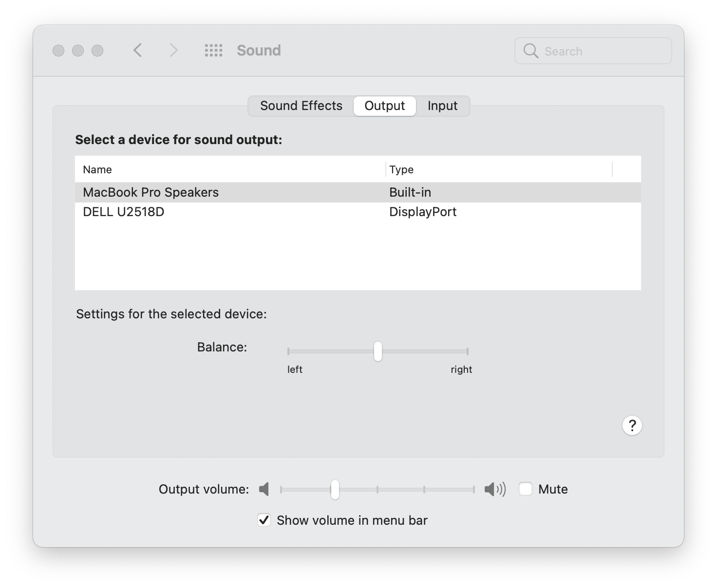Viewport: 717px width, 588px height.
Task: Click the Mute label text
Action: click(553, 489)
